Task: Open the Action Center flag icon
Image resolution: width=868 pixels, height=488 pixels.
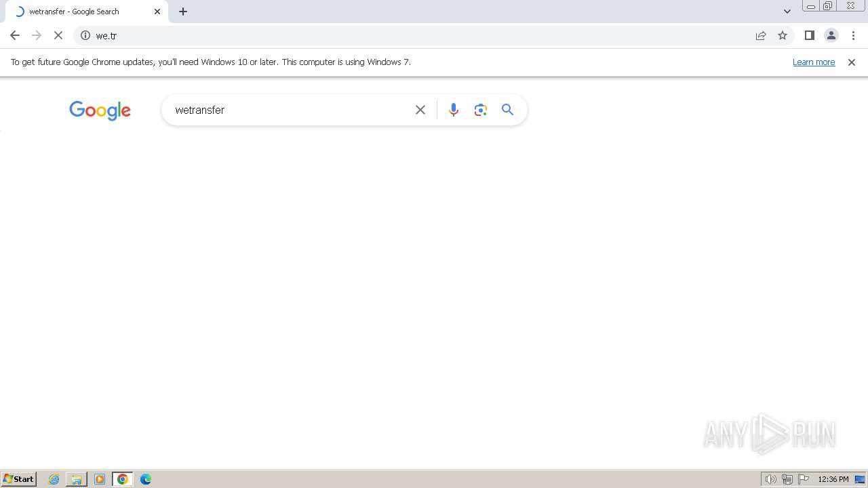Action: [x=804, y=479]
